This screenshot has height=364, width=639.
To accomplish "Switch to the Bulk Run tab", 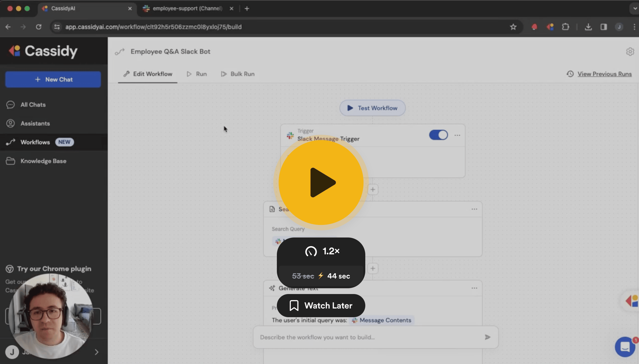I will [238, 74].
